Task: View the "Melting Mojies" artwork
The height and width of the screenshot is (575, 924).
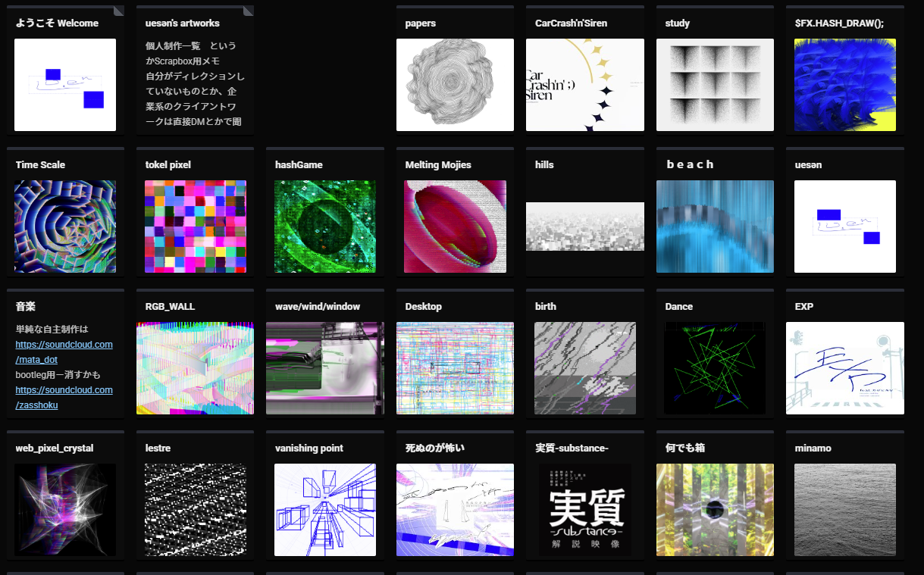Action: click(x=455, y=227)
